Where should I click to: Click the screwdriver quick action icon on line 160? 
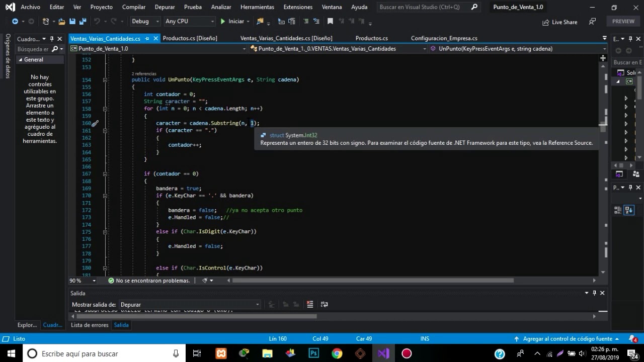(x=95, y=123)
